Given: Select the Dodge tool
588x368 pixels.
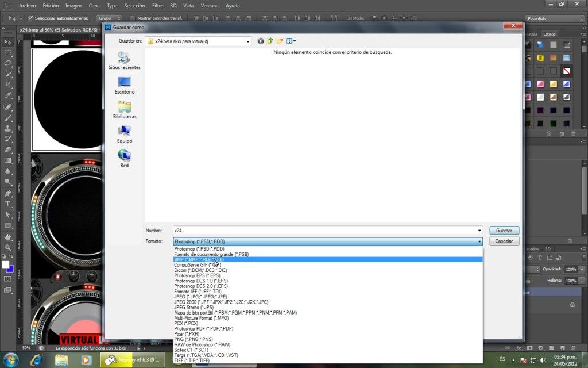Looking at the screenshot, I should (7, 182).
